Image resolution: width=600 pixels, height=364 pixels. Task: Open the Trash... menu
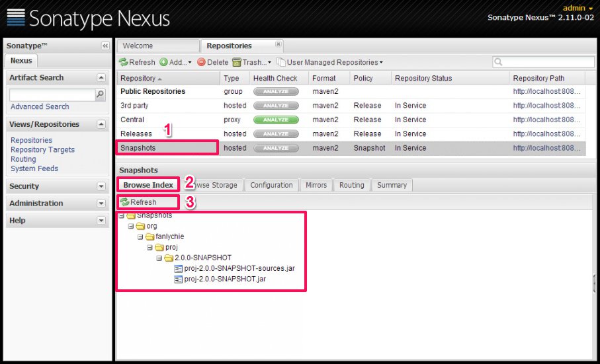pyautogui.click(x=252, y=62)
